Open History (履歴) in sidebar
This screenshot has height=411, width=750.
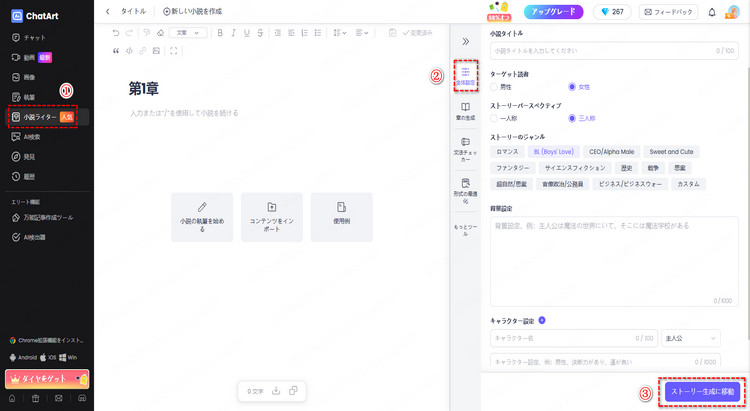click(x=23, y=177)
